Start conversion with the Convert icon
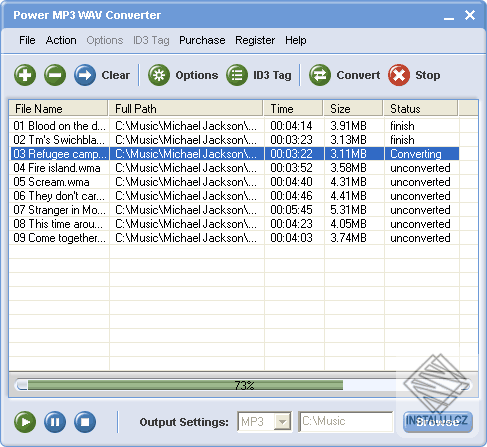This screenshot has height=447, width=487. pyautogui.click(x=320, y=75)
